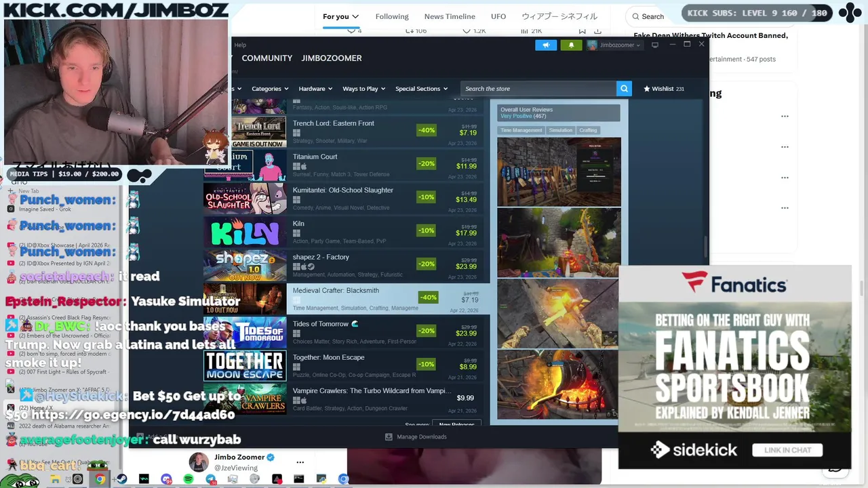Expand the Ways to Play store menu
The height and width of the screenshot is (488, 868).
point(364,89)
